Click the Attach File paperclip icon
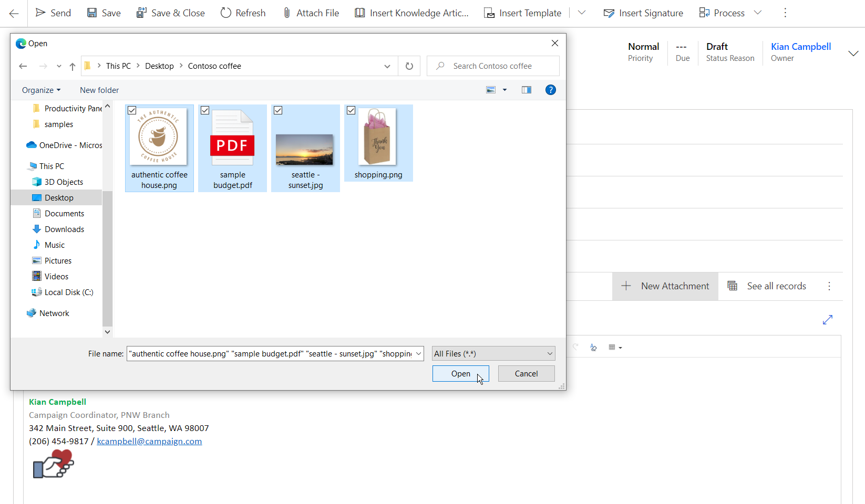This screenshot has width=865, height=504. coord(287,13)
